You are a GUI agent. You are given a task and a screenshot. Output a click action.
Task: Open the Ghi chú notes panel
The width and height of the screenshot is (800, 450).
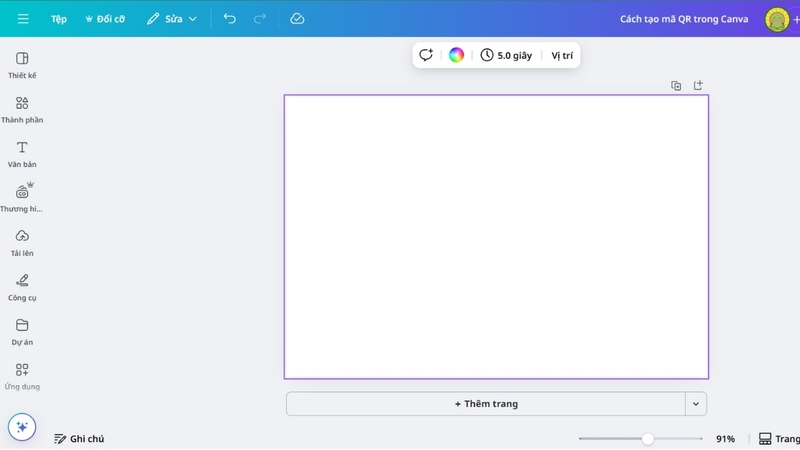coord(79,439)
